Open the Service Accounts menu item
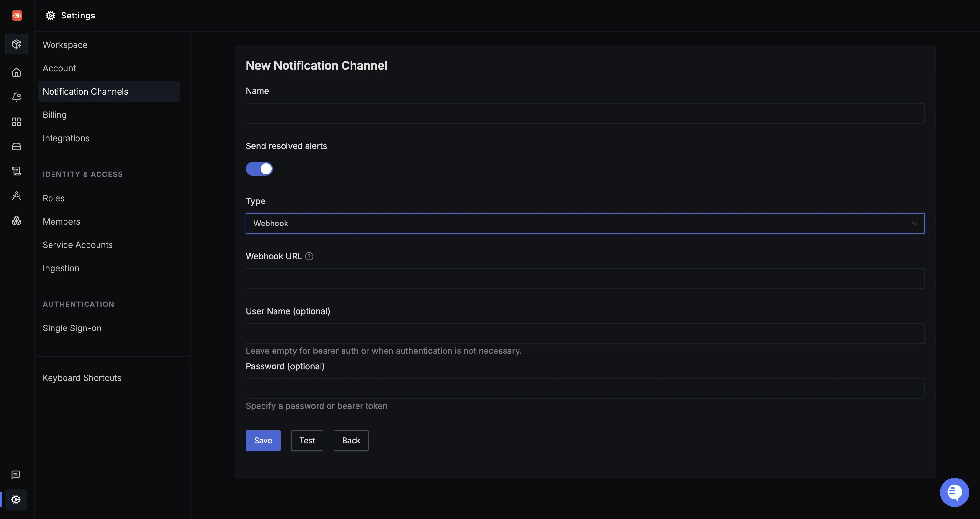Screen dimensions: 980x519 (x=77, y=245)
